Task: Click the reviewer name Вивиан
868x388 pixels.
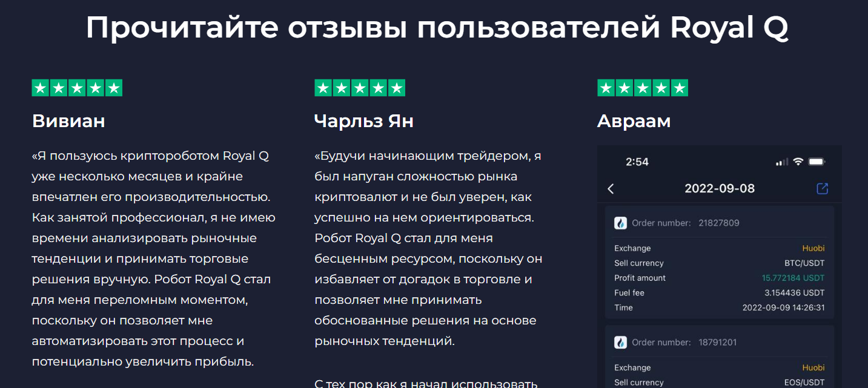Action: pyautogui.click(x=68, y=121)
